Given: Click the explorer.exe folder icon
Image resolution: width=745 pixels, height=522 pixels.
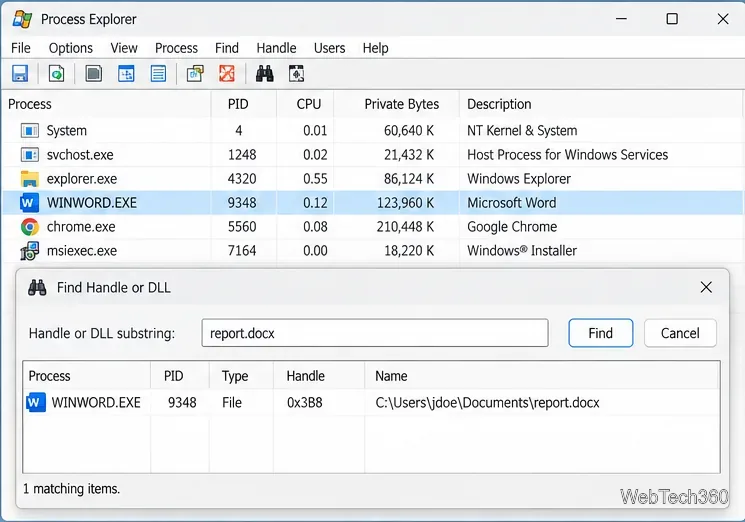Looking at the screenshot, I should pyautogui.click(x=29, y=179).
